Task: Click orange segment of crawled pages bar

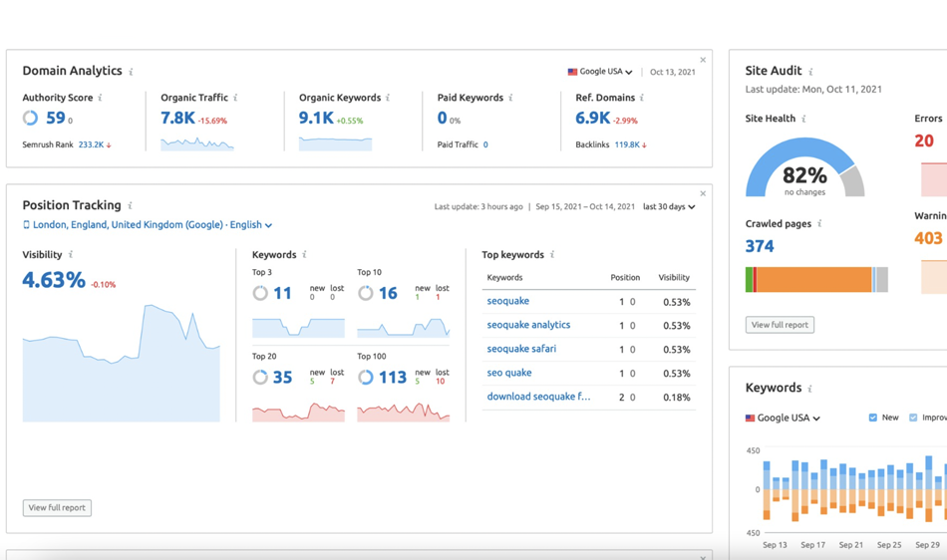Action: [814, 280]
